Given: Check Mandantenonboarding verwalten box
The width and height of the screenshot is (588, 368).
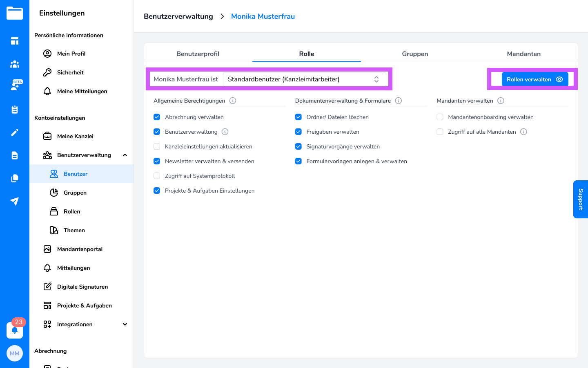Looking at the screenshot, I should (440, 117).
